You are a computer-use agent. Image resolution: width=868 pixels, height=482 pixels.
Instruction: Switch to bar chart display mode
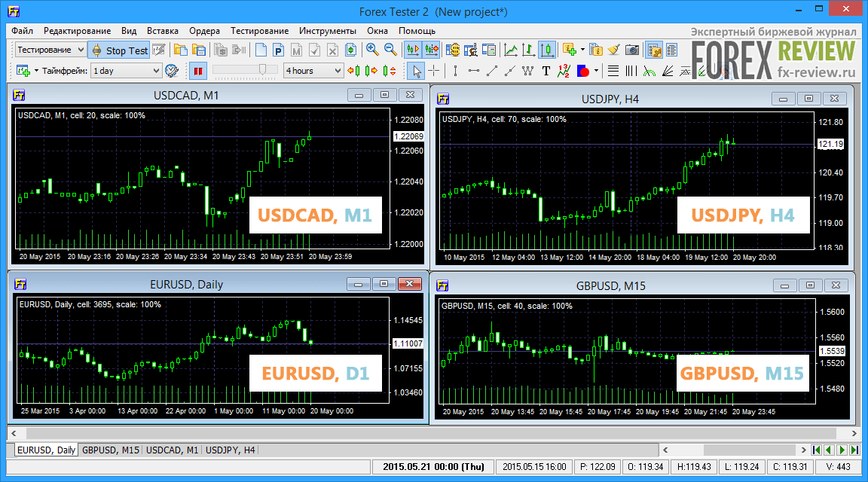[x=529, y=50]
